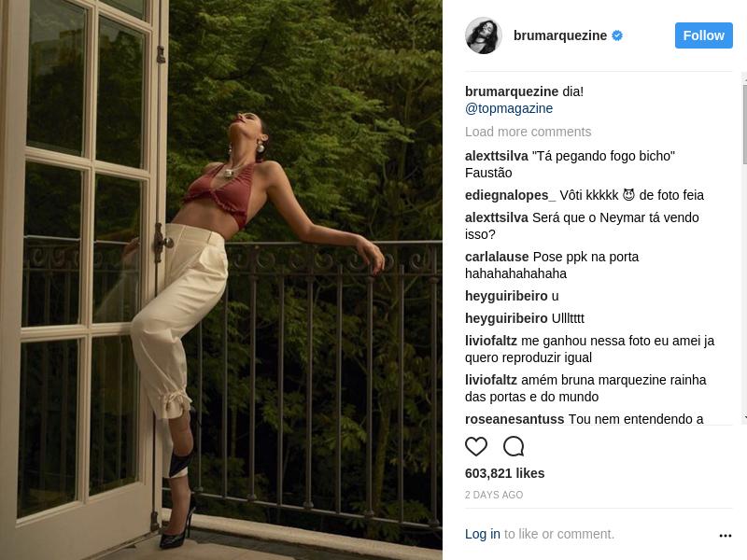
Task: Click the 2 DAYS AGO timestamp
Action: point(494,496)
